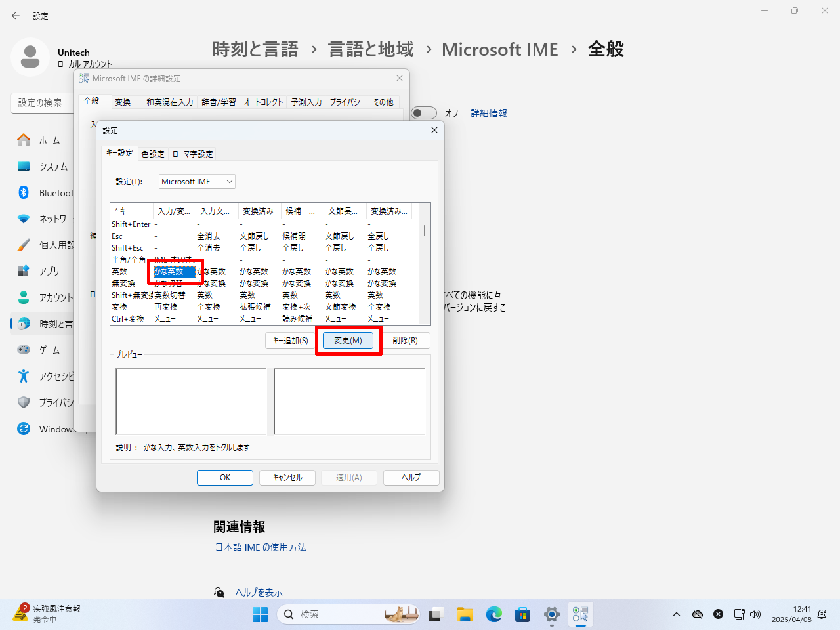Select the 拡張候補 cell in the 変換 row
The height and width of the screenshot is (630, 840).
[x=255, y=307]
